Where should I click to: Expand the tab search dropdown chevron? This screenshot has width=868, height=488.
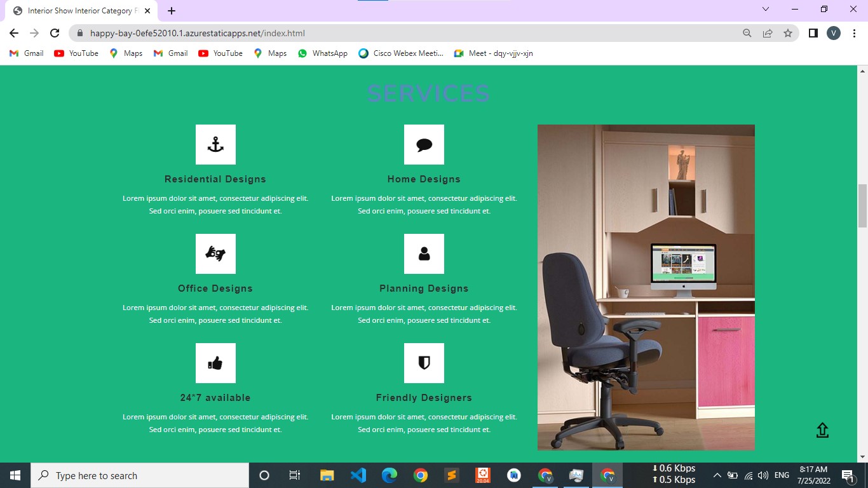coord(766,10)
